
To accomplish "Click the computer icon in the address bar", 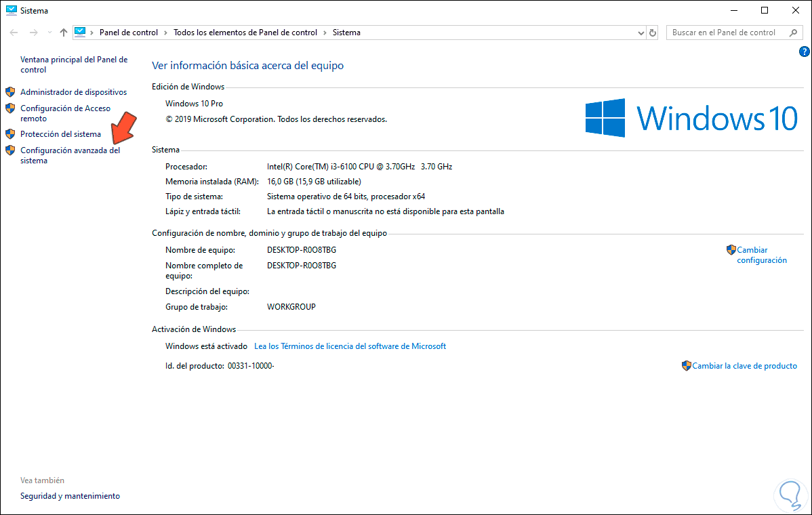I will pyautogui.click(x=80, y=32).
